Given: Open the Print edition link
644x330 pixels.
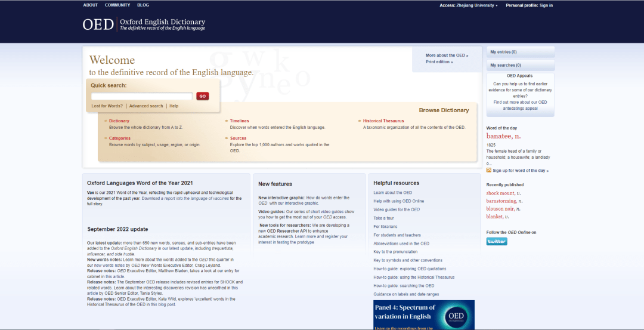Looking at the screenshot, I should point(439,62).
